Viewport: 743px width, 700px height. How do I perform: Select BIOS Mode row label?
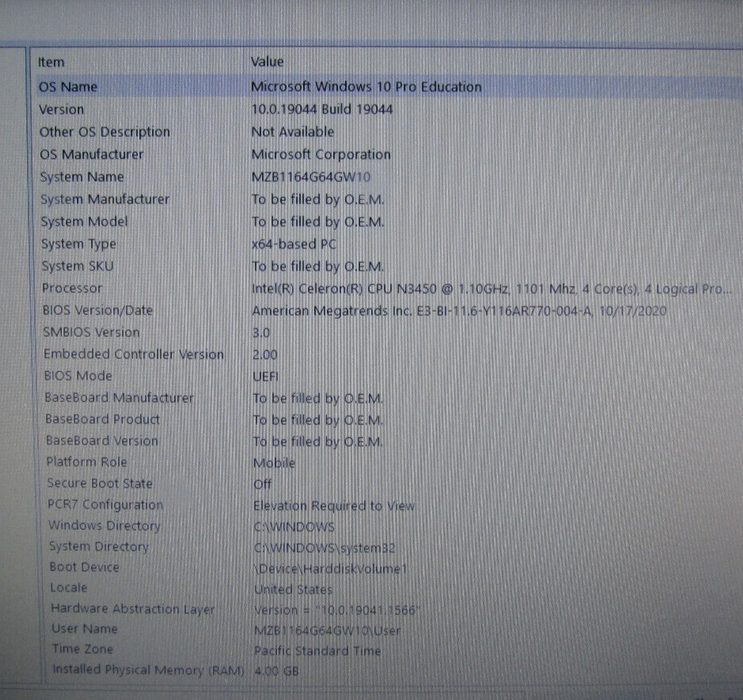[78, 376]
